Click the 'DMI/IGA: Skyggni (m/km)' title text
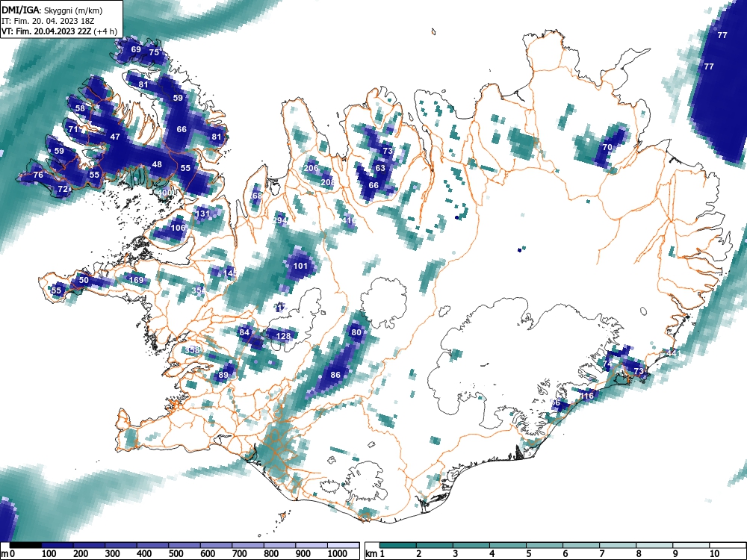 pos(52,10)
